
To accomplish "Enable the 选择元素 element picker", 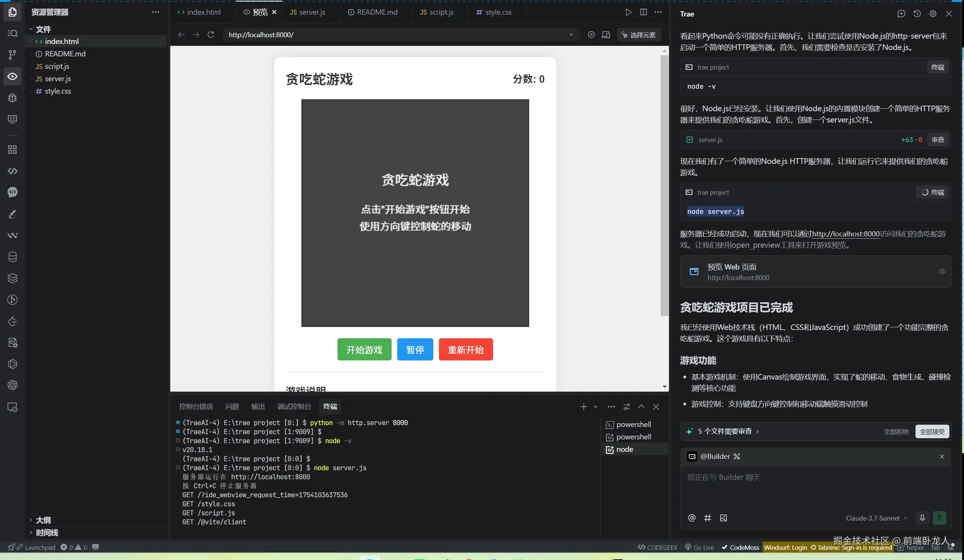I will point(639,35).
